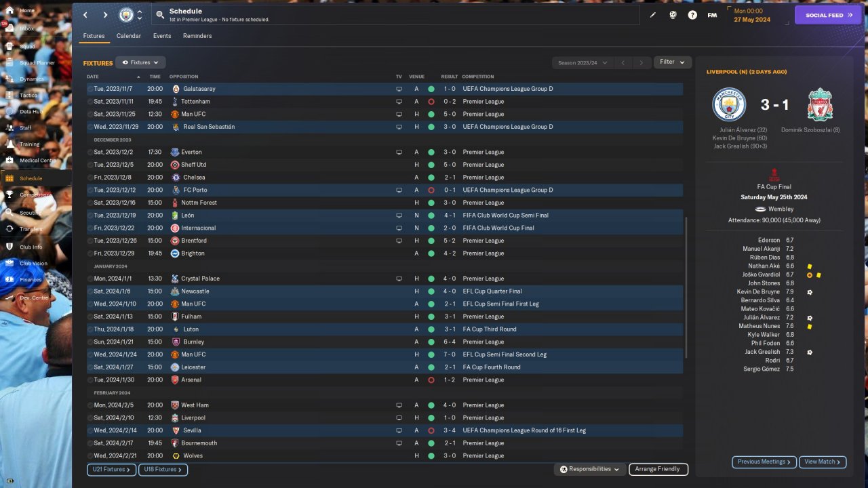The image size is (868, 488).
Task: View Previous Meetings with Liverpool
Action: click(764, 462)
